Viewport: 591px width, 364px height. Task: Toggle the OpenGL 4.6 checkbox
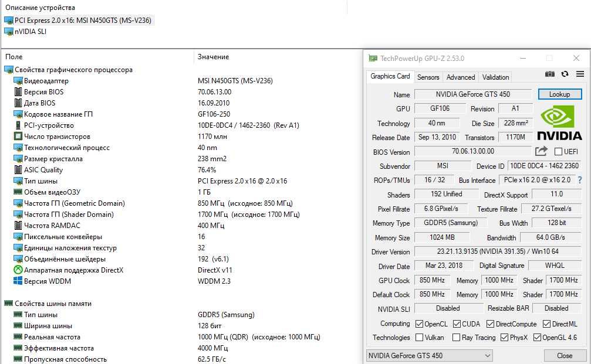coord(537,338)
